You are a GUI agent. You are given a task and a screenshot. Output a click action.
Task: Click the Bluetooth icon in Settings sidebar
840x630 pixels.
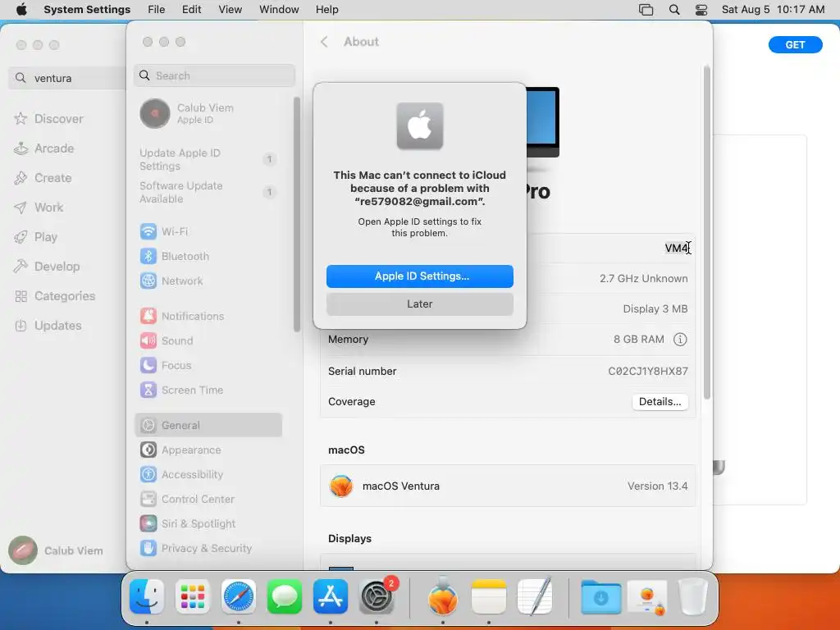148,256
